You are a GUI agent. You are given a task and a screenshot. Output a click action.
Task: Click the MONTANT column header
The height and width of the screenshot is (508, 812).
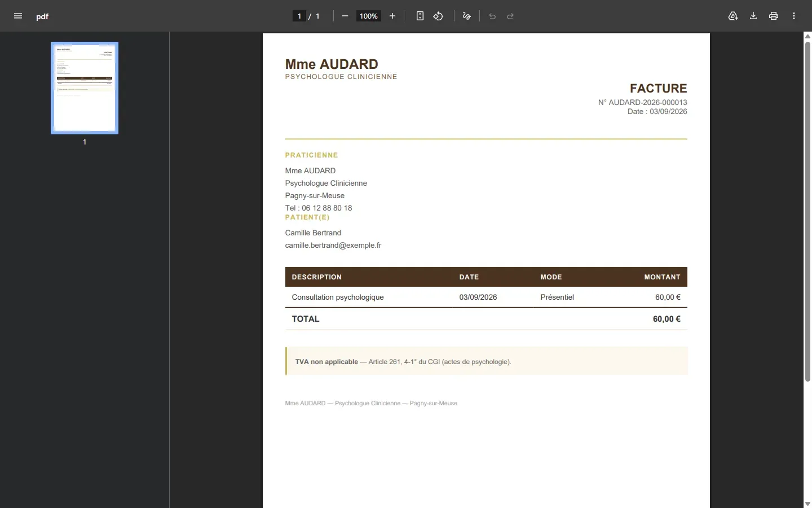663,277
